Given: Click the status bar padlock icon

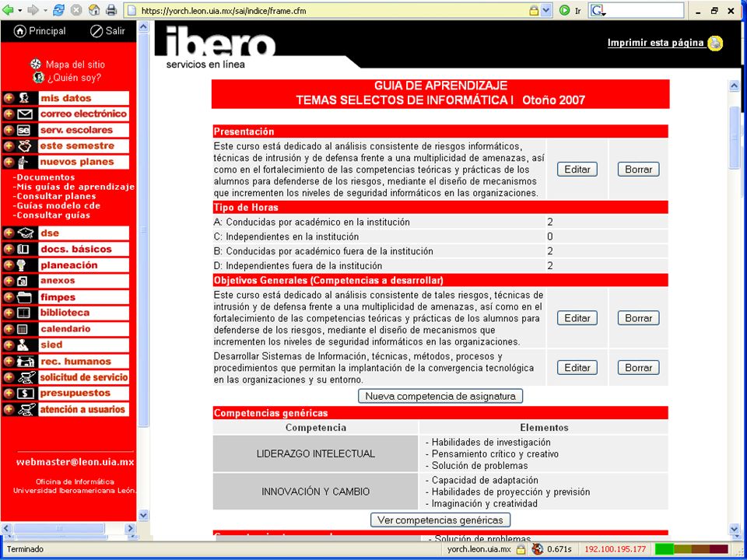Looking at the screenshot, I should coord(521,549).
